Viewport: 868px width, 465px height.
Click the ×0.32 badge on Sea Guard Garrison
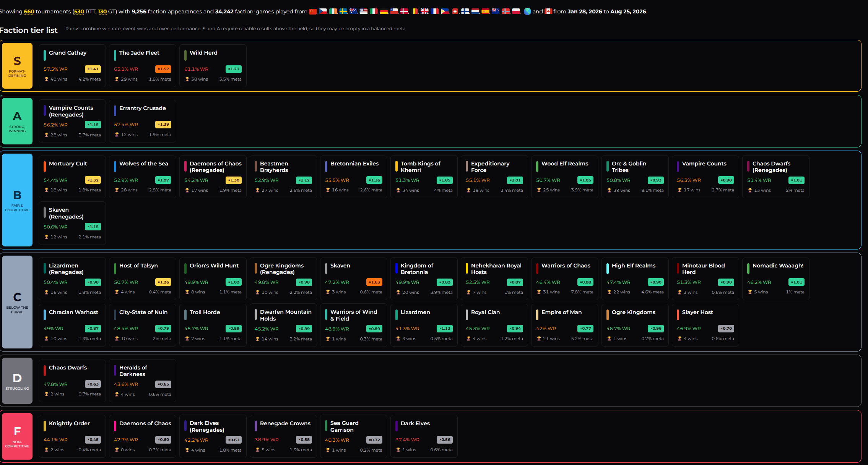[x=374, y=440]
